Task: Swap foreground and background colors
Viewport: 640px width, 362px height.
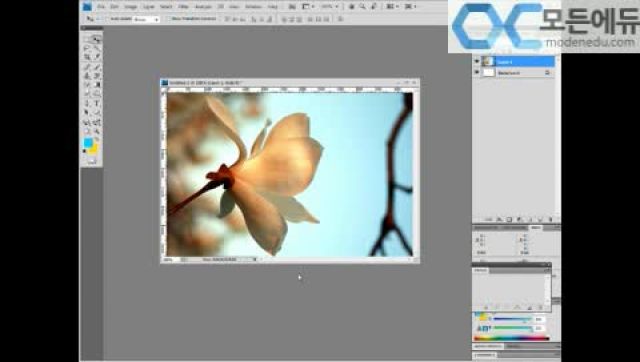Action: pyautogui.click(x=97, y=139)
